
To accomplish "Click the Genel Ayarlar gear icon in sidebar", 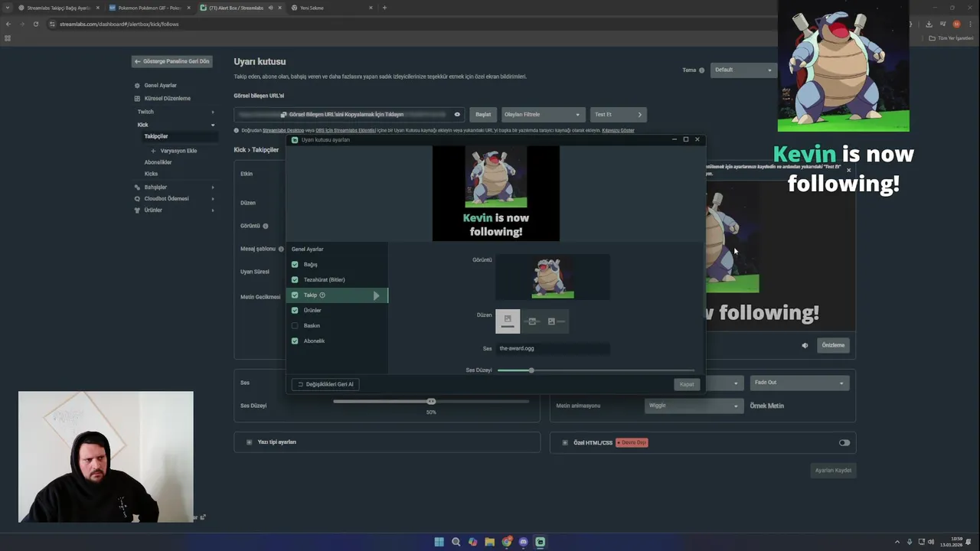I will click(137, 86).
